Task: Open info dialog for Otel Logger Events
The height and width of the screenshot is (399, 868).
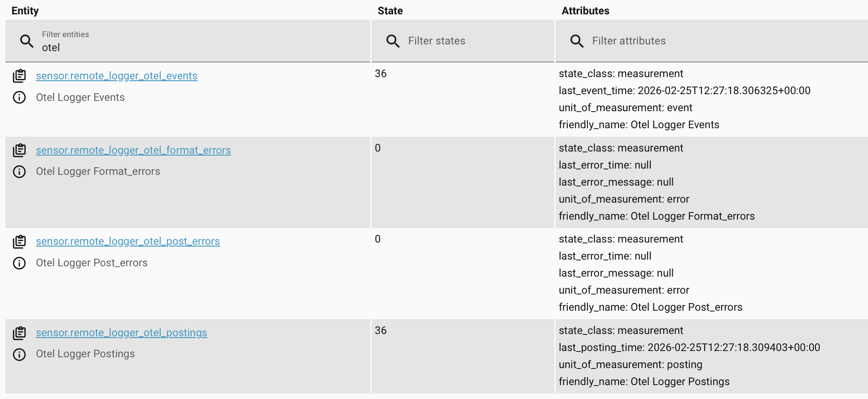Action: [19, 97]
